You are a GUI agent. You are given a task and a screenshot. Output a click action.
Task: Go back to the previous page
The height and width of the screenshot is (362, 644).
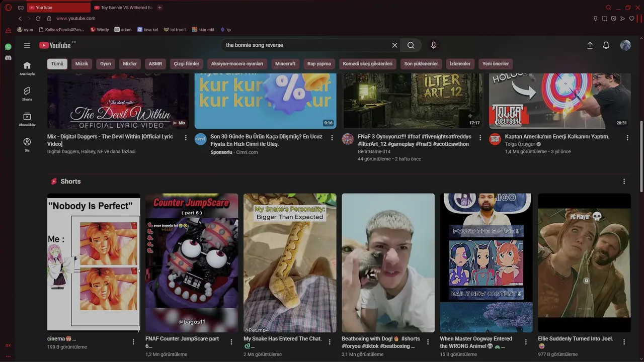[21, 19]
